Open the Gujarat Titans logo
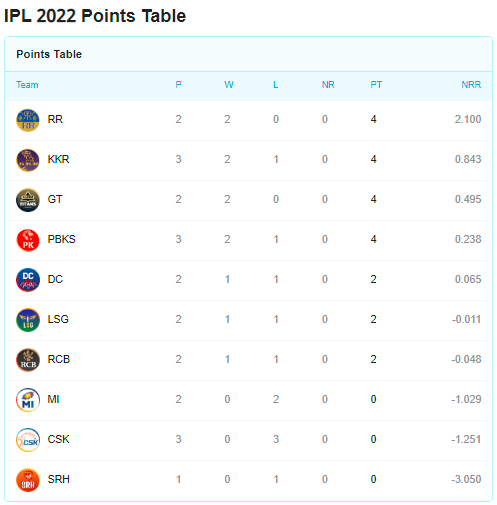This screenshot has height=505, width=497. (28, 200)
